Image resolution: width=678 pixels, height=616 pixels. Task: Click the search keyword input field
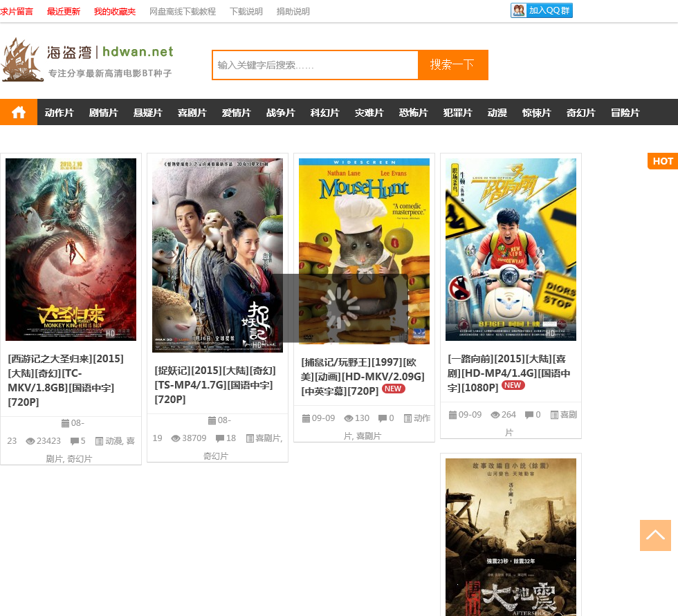pyautogui.click(x=315, y=65)
